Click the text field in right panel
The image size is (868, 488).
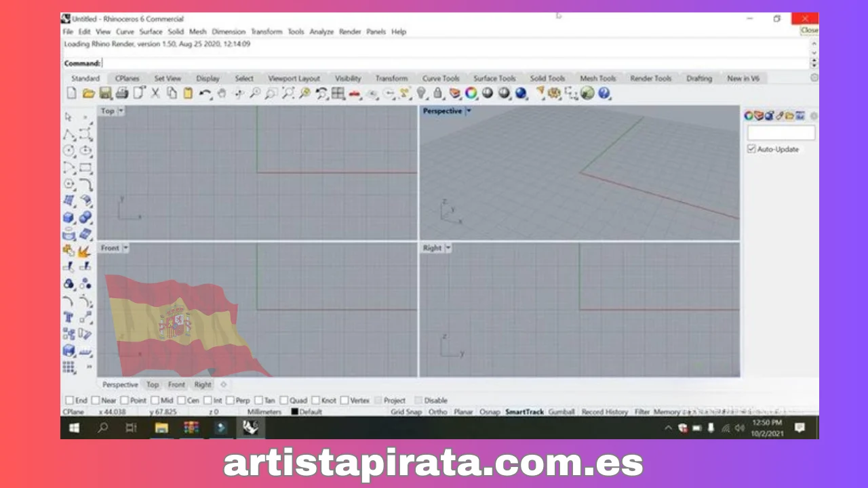(x=781, y=133)
